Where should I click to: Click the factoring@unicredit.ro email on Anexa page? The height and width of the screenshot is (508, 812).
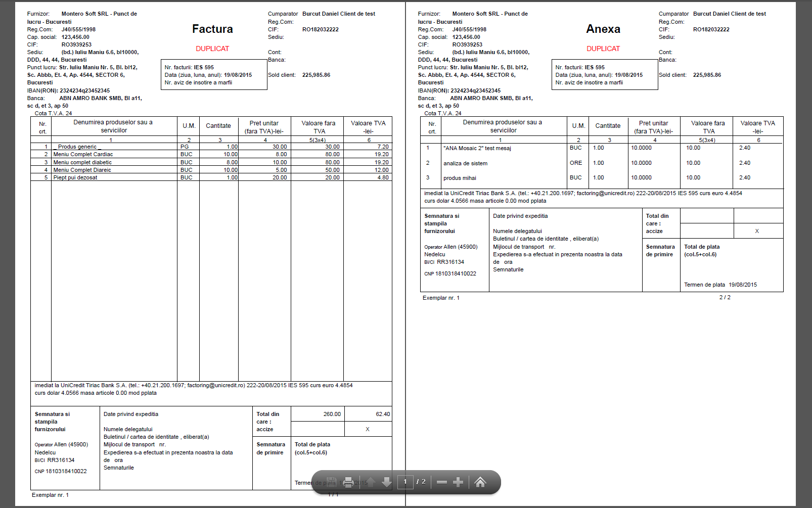(x=605, y=193)
